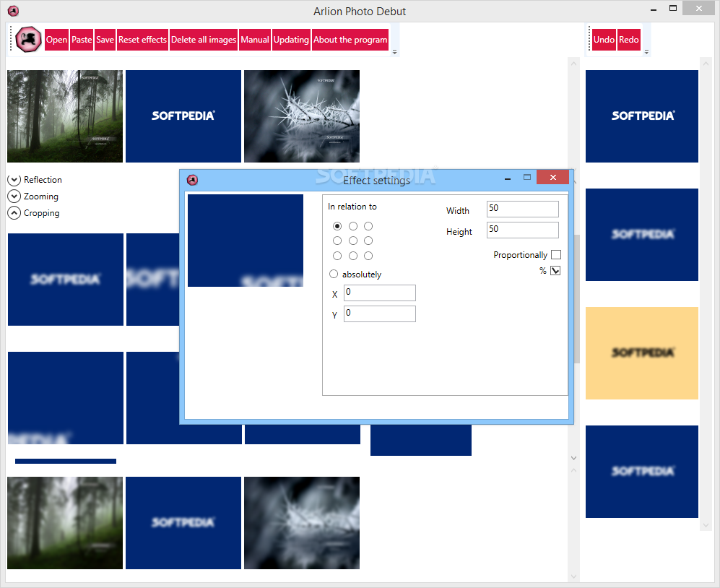Click the bottom panel scroll down arrow

pyautogui.click(x=573, y=576)
